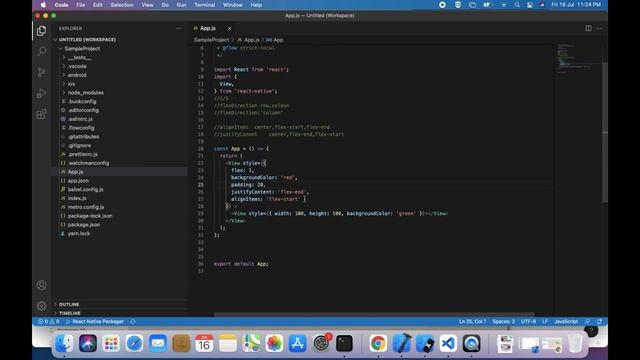Image resolution: width=640 pixels, height=360 pixels.
Task: Open the Accounts menu icon
Action: pos(41,285)
